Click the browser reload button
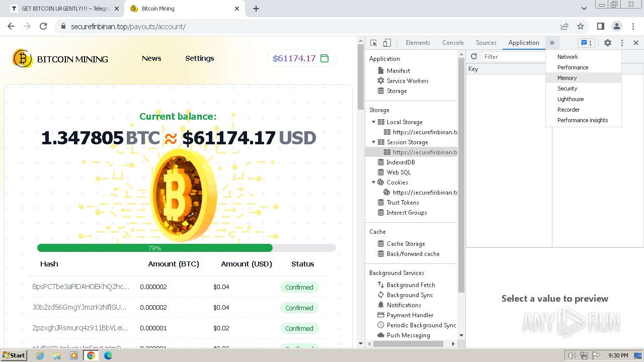 point(43,26)
